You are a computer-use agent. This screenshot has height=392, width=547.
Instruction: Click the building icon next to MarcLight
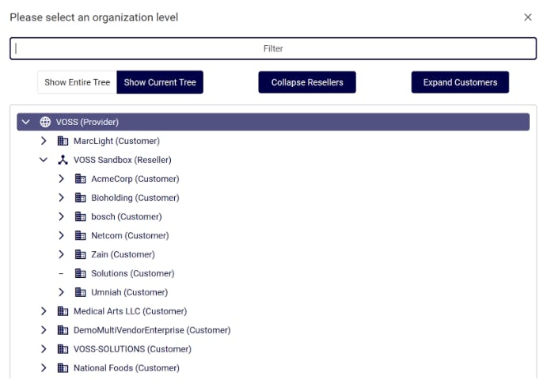pyautogui.click(x=63, y=141)
